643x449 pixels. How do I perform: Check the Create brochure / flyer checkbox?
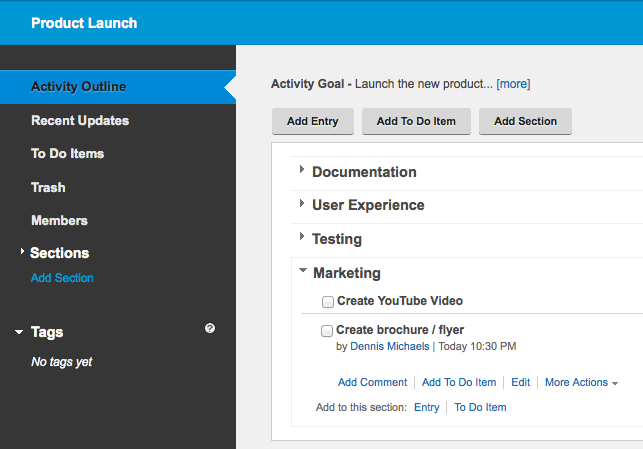327,330
